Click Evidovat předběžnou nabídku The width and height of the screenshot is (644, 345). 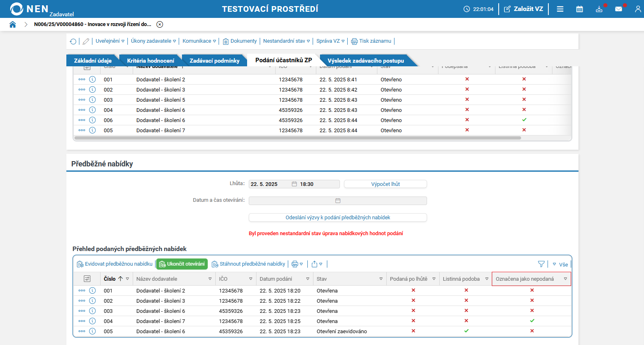tap(115, 264)
